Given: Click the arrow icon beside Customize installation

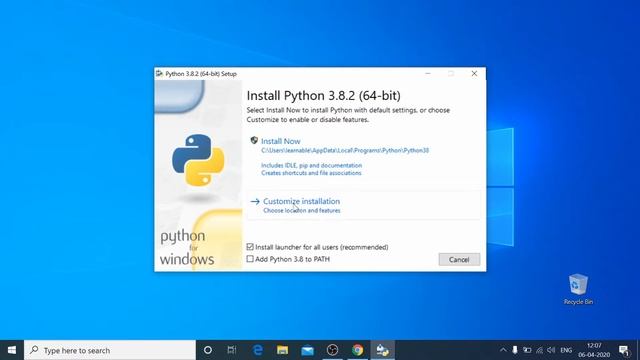Looking at the screenshot, I should tap(255, 201).
